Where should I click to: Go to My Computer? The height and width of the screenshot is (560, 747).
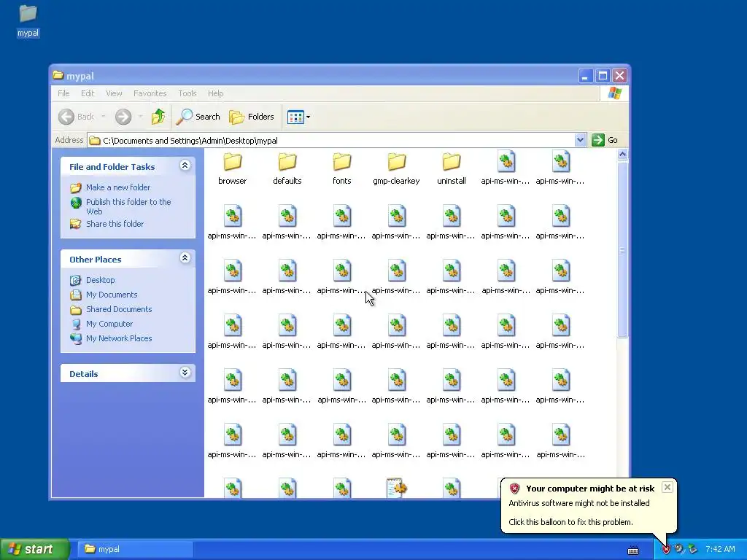[x=109, y=324]
